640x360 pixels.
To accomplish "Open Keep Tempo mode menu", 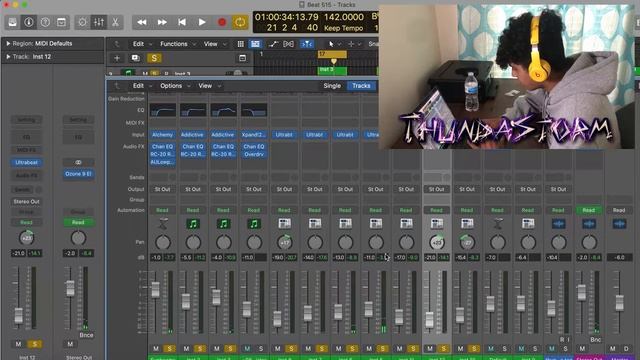I will tap(344, 28).
